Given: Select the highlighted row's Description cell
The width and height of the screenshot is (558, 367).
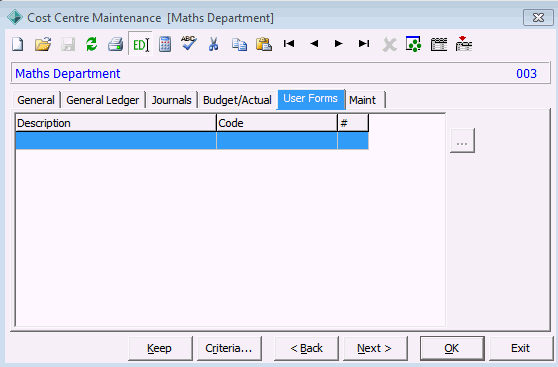Looking at the screenshot, I should pos(116,141).
